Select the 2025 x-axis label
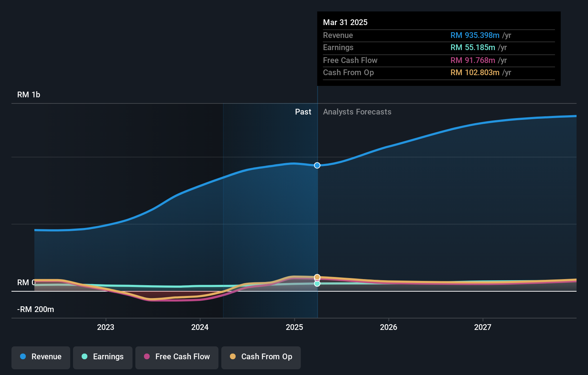This screenshot has height=375, width=588. click(294, 327)
